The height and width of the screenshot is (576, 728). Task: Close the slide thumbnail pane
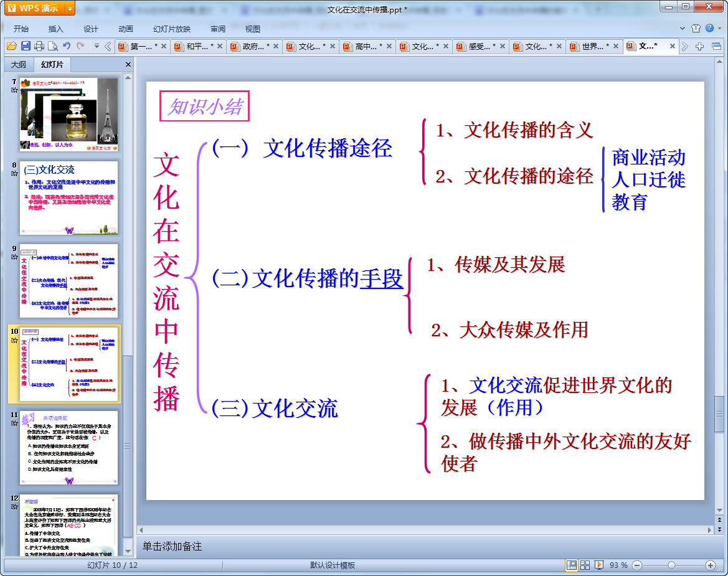click(128, 65)
